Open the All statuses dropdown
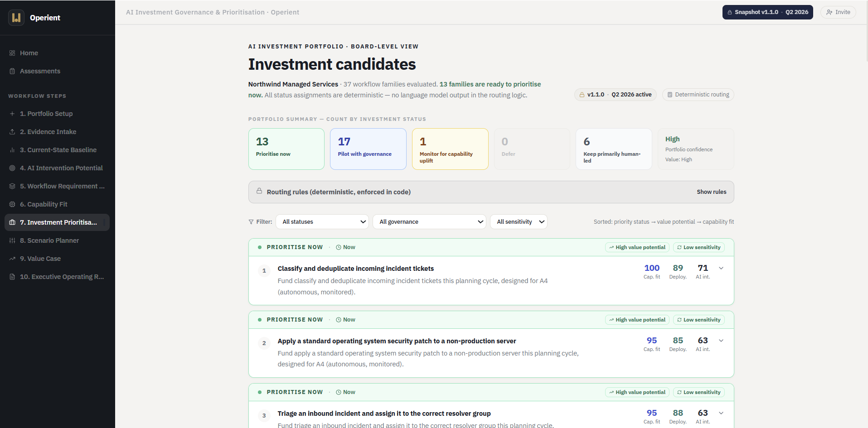This screenshot has width=868, height=428. [322, 222]
